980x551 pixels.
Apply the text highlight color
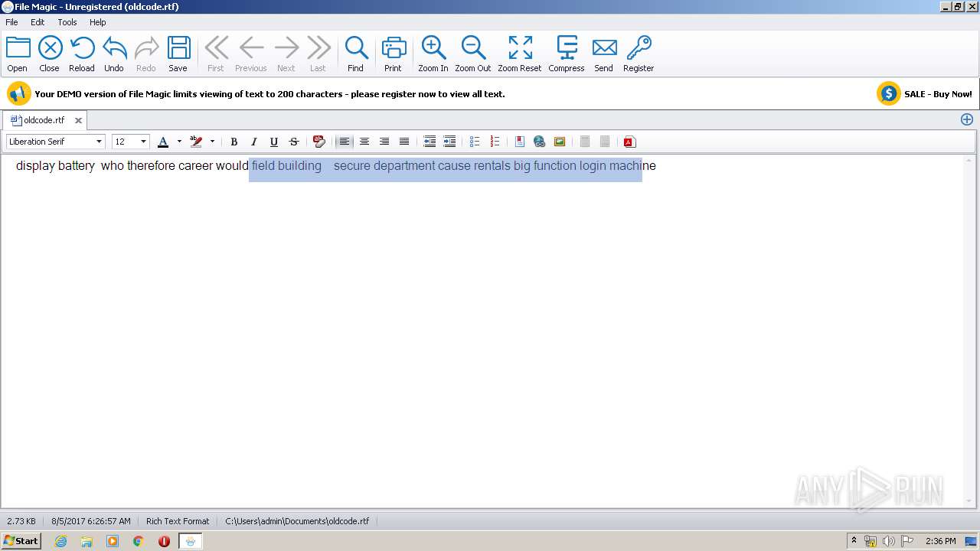click(x=196, y=142)
